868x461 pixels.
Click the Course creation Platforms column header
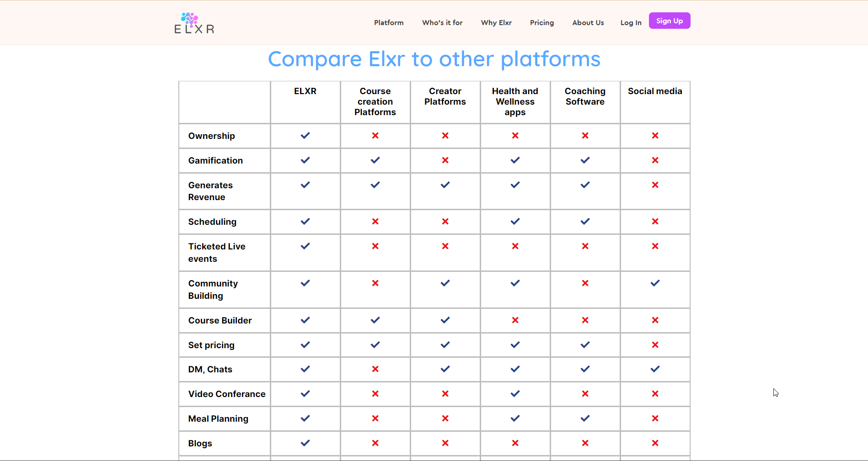pos(375,101)
